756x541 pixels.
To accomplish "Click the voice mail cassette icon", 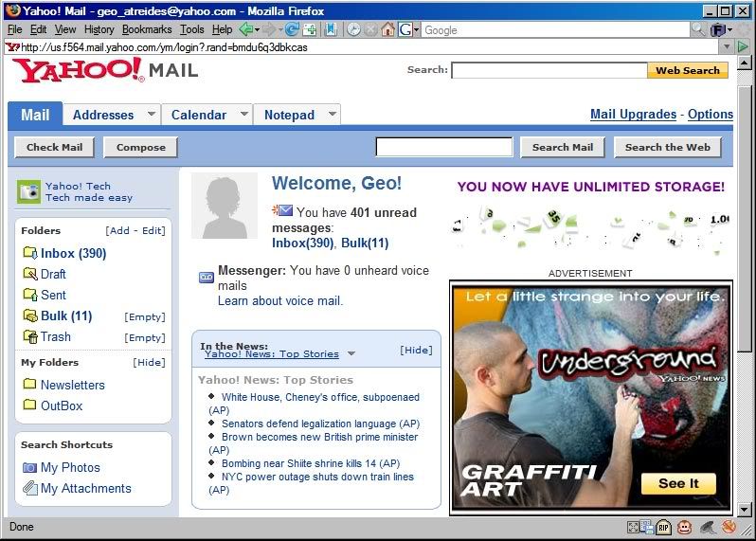I will point(207,278).
